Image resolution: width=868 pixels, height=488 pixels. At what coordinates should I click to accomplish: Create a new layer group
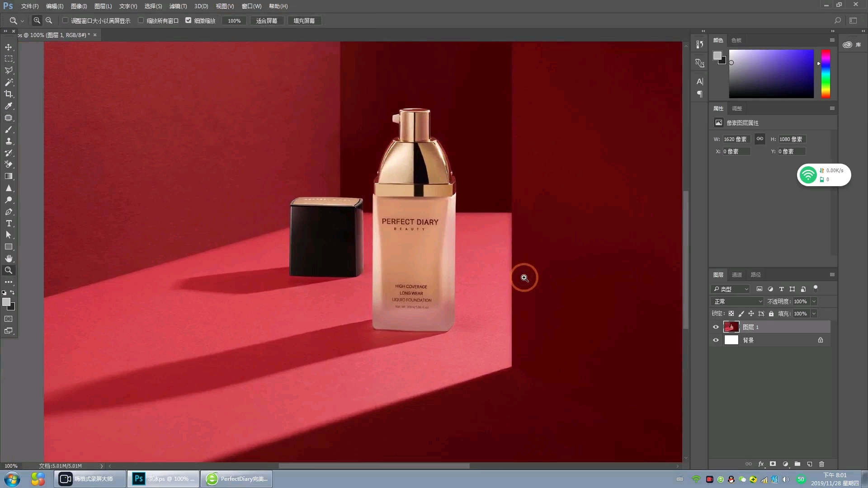[x=797, y=464]
